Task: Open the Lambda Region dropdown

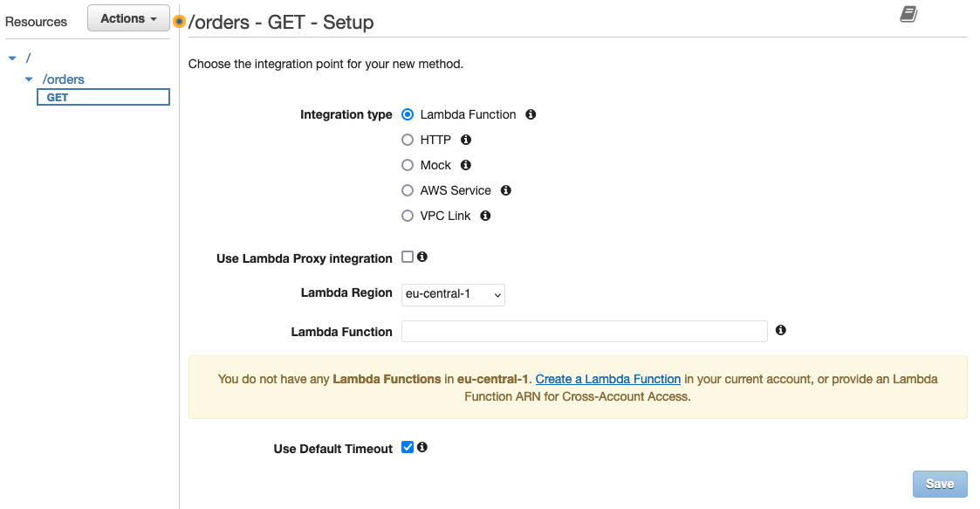Action: point(453,294)
